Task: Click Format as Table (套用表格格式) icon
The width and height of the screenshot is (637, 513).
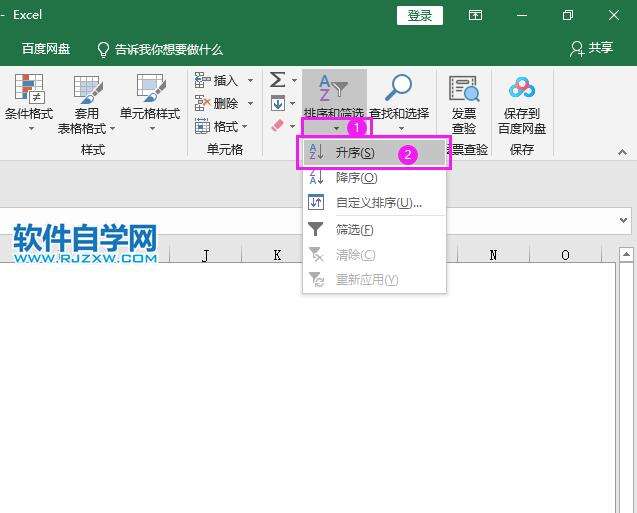Action: [x=88, y=89]
